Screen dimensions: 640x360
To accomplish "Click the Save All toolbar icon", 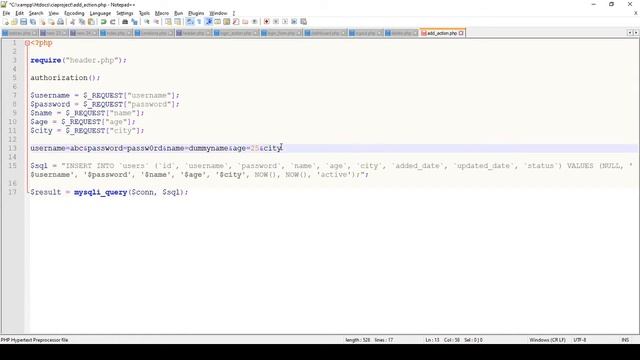I will point(33,22).
